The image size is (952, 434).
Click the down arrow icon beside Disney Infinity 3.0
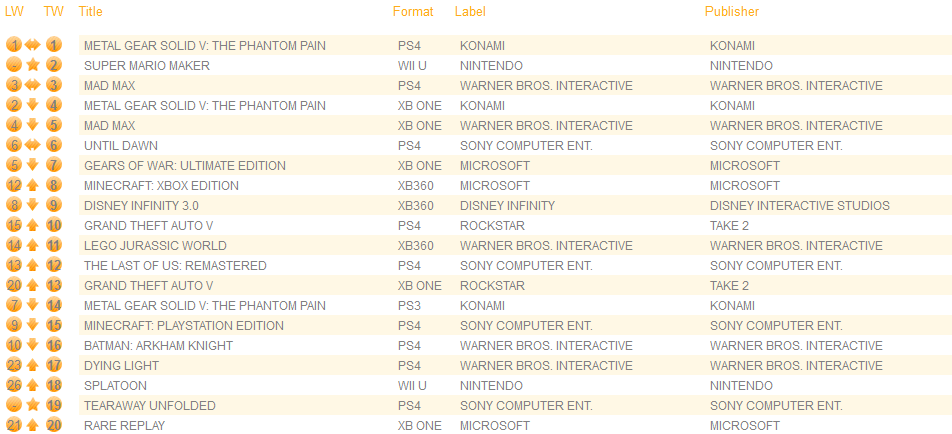(33, 206)
